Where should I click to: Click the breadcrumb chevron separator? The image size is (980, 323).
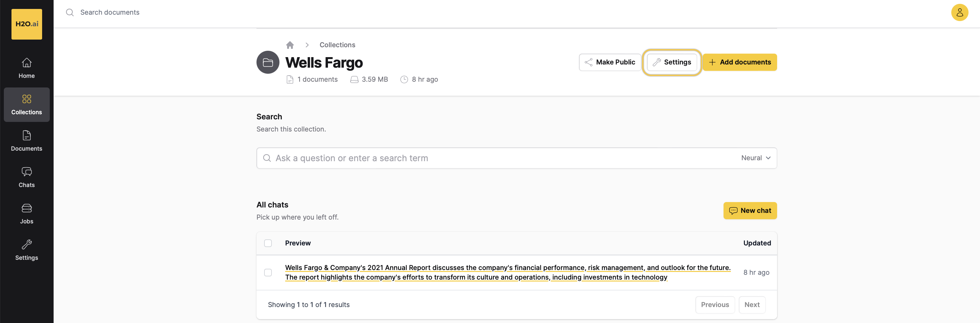tap(307, 45)
